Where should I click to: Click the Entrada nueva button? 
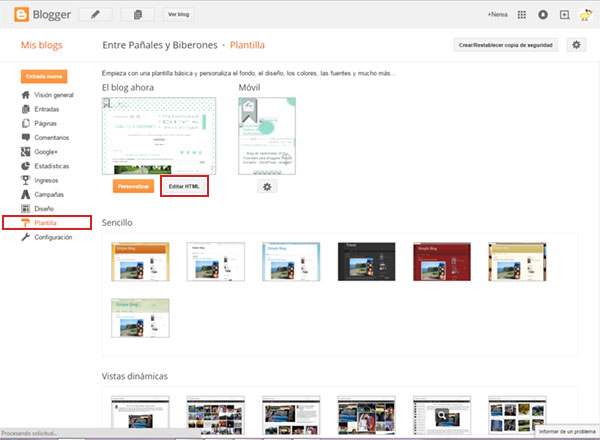pyautogui.click(x=44, y=77)
